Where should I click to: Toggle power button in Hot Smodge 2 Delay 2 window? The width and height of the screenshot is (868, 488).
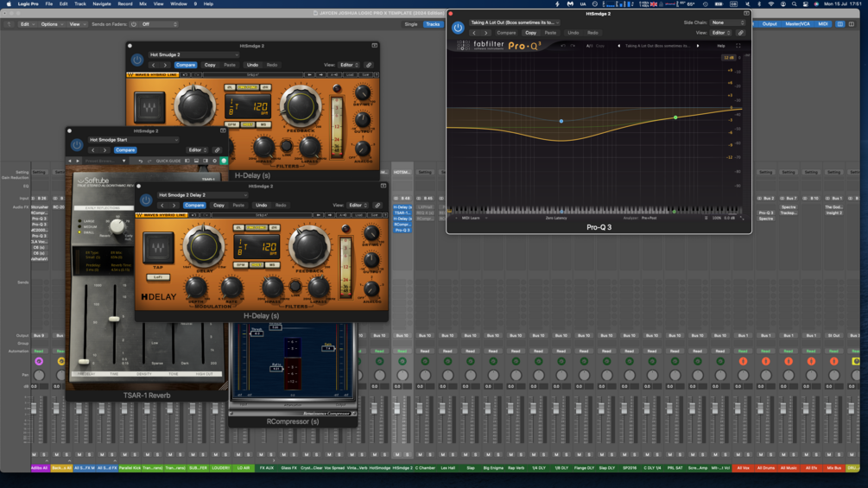tap(146, 200)
